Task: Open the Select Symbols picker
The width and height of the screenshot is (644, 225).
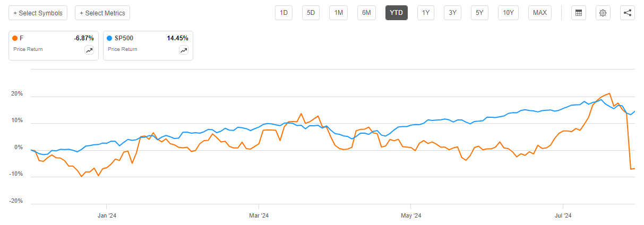Action: click(x=38, y=13)
